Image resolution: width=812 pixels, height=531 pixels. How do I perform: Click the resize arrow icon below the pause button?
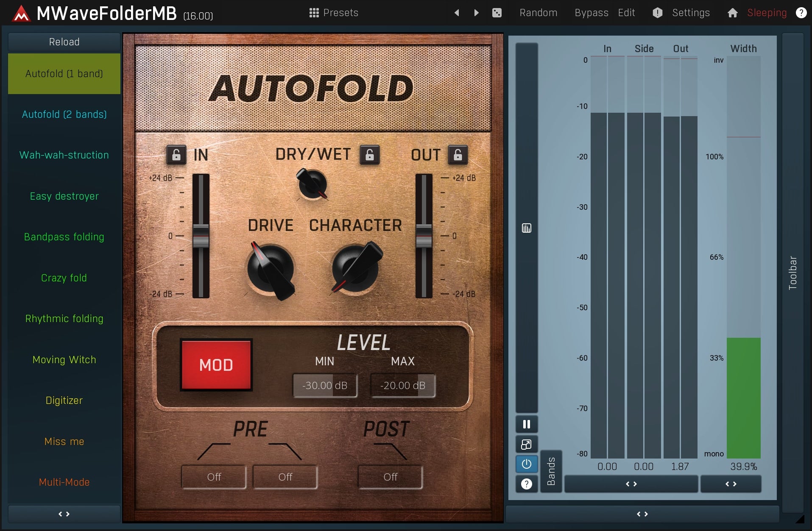526,444
